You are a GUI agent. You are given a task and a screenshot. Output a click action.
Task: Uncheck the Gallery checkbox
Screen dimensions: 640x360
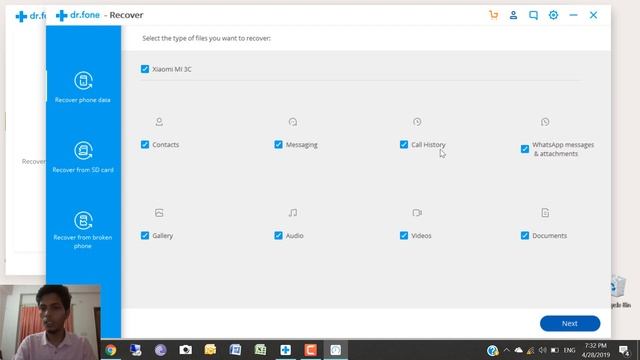click(x=145, y=236)
